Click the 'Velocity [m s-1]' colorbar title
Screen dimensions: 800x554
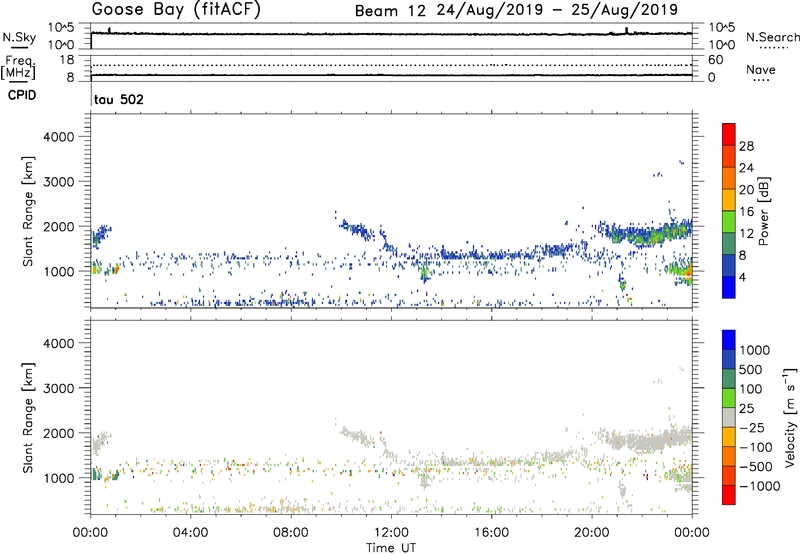(x=790, y=417)
